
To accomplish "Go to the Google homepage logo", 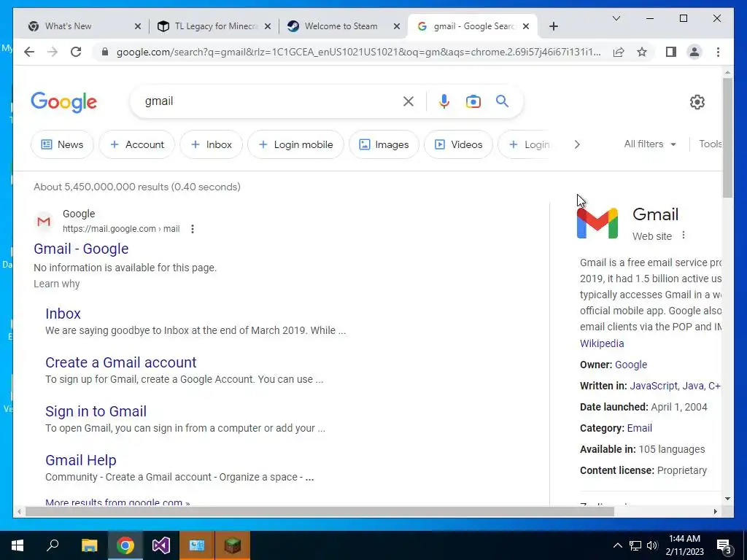I will (x=64, y=102).
